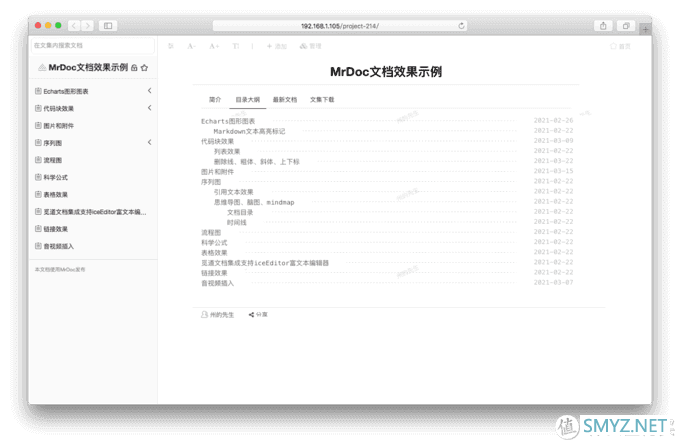
Task: Reload the page via address bar icon
Action: [x=461, y=26]
